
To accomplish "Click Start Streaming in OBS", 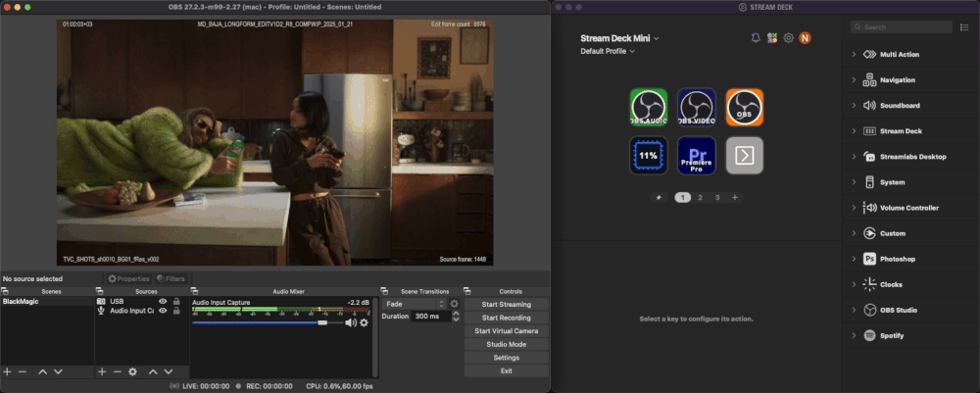I will coord(507,304).
